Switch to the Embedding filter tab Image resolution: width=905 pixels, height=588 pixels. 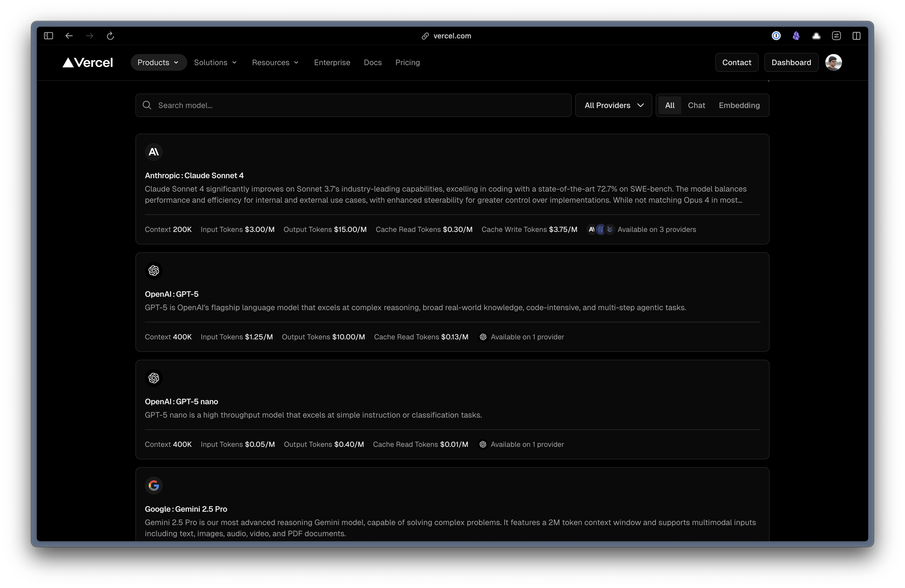(x=739, y=105)
